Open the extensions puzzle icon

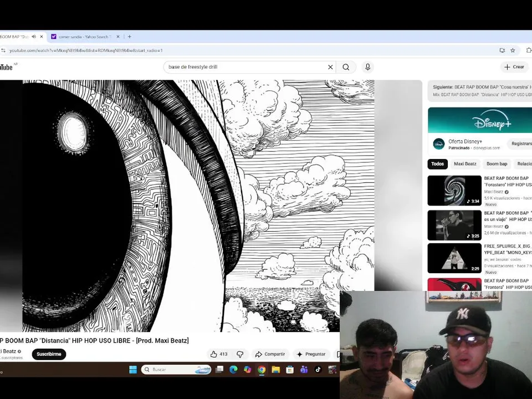point(529,50)
